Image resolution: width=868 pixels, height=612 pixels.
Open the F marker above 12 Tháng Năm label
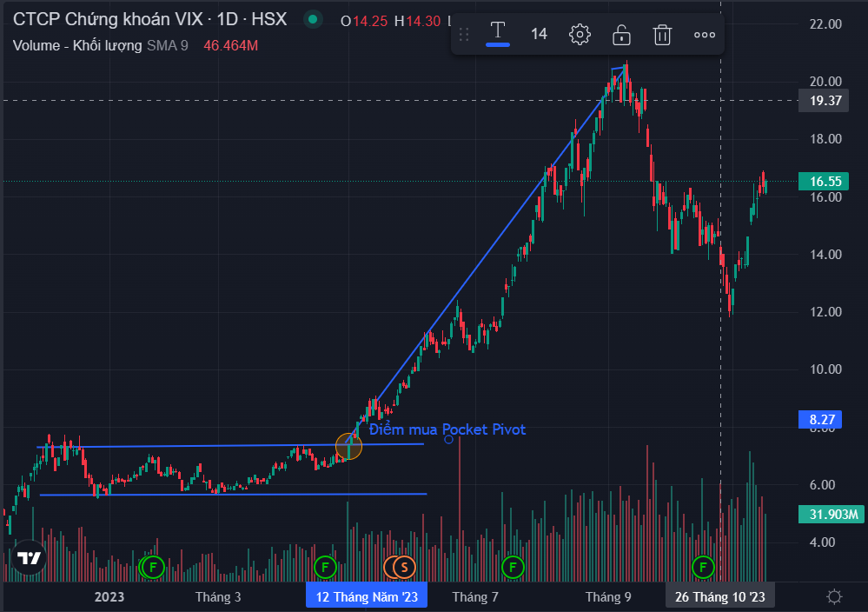click(x=325, y=567)
